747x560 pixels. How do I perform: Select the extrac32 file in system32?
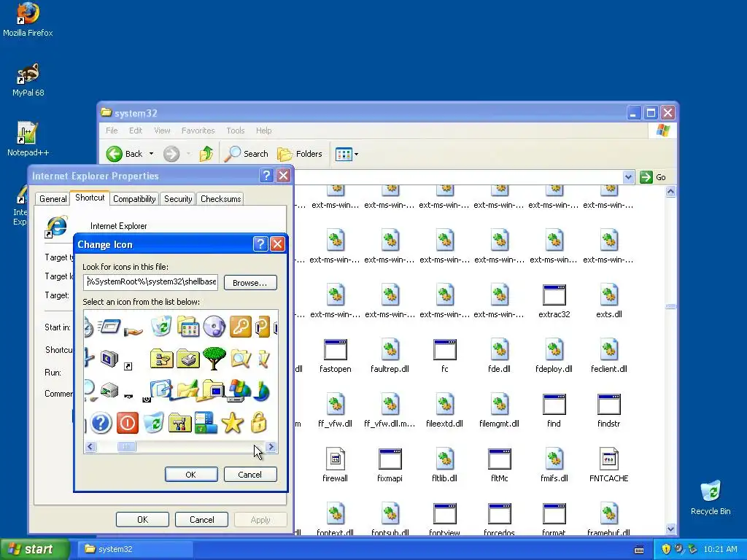point(554,301)
